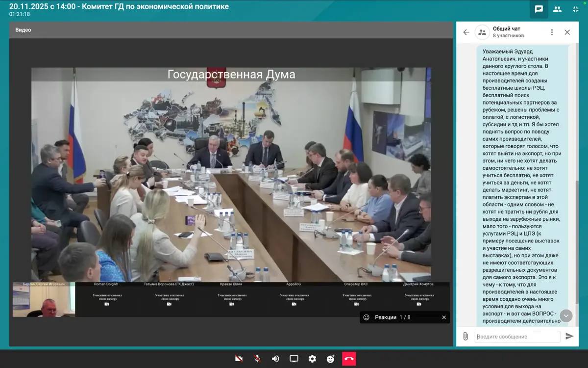Select Берлин Сергей Игоревич video thumbnail

44,300
